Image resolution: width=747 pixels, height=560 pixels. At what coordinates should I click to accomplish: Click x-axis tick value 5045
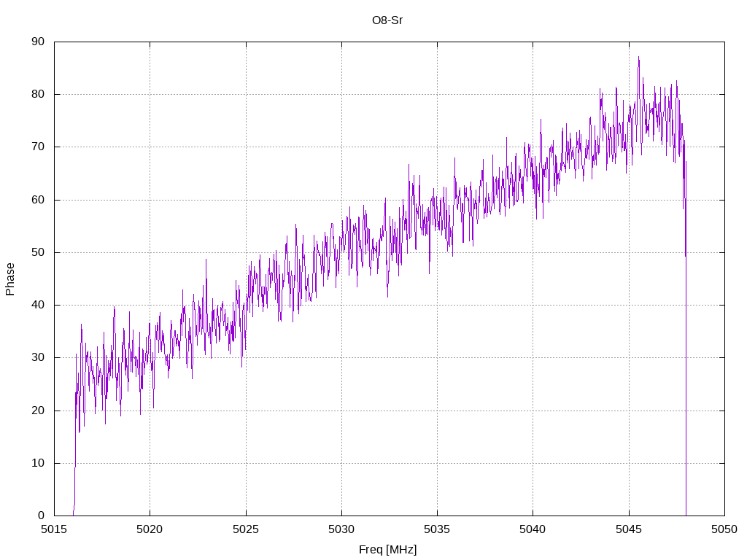pos(629,529)
